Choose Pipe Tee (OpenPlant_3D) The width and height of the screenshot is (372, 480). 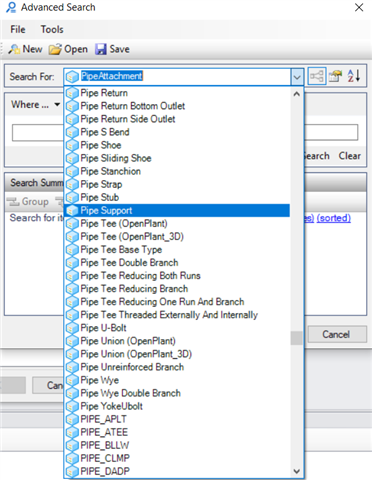point(177,236)
